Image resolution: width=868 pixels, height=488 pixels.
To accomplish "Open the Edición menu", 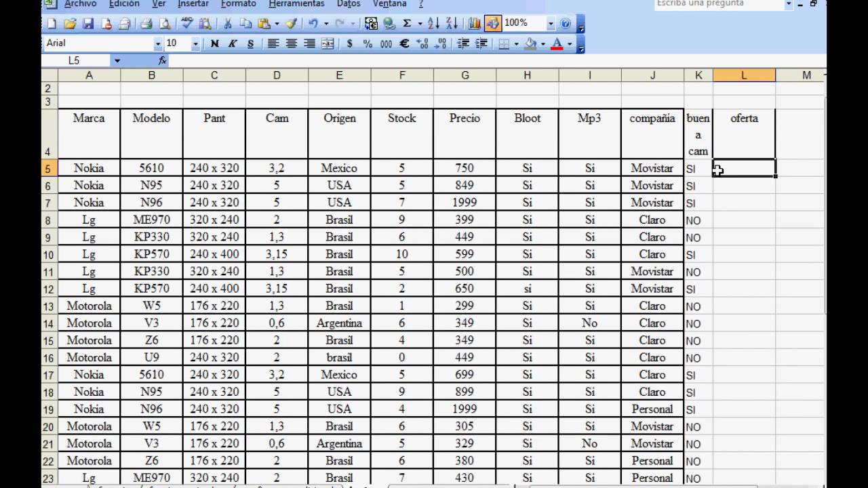I will 124,3.
